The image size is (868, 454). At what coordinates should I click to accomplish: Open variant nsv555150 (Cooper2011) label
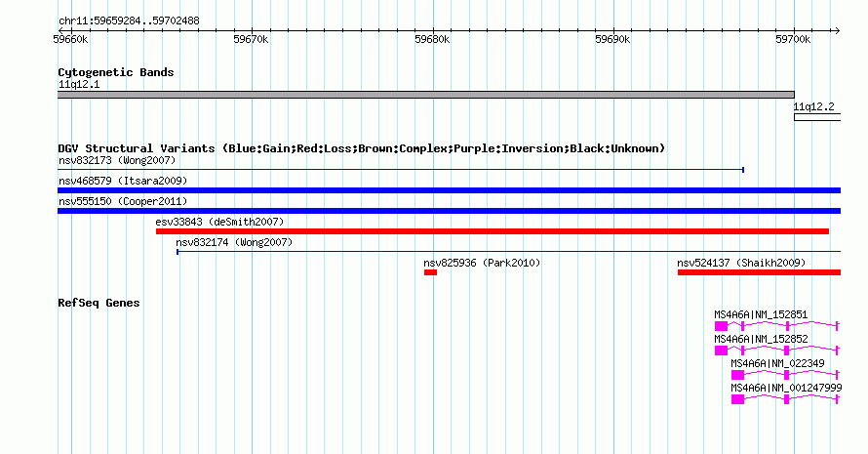point(123,201)
